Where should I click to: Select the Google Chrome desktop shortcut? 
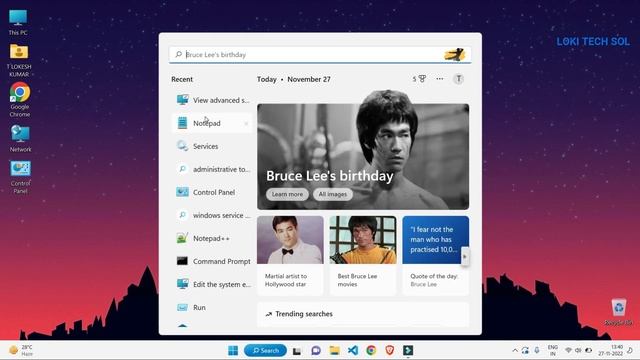tap(20, 100)
